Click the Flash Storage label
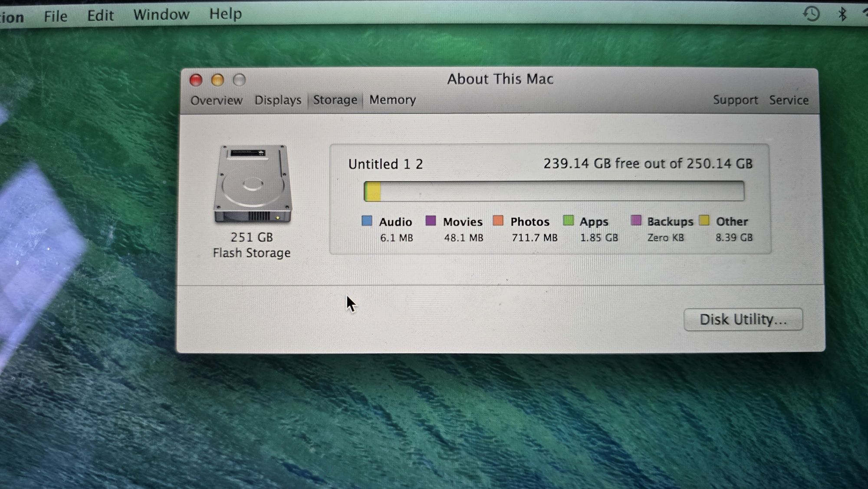Screen dimensions: 868x489 click(252, 253)
